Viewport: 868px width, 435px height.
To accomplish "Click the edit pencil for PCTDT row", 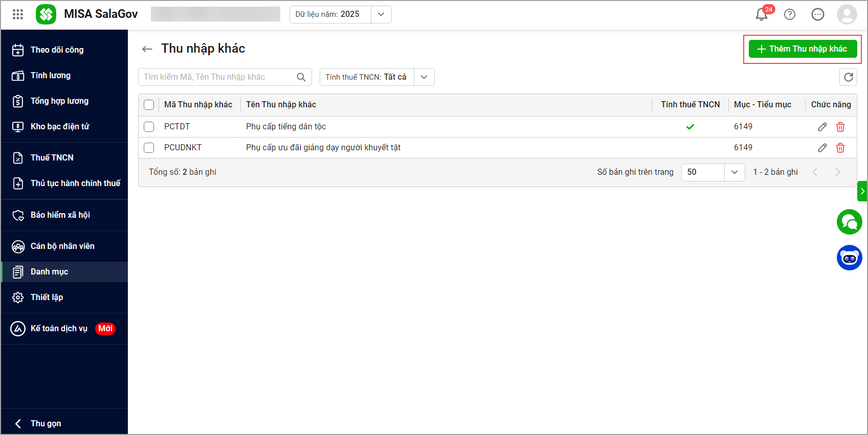I will pos(822,127).
